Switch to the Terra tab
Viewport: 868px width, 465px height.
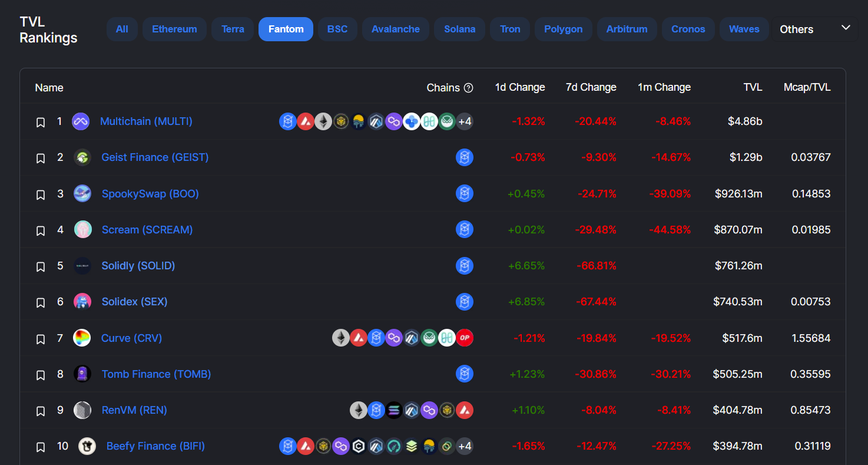tap(233, 29)
